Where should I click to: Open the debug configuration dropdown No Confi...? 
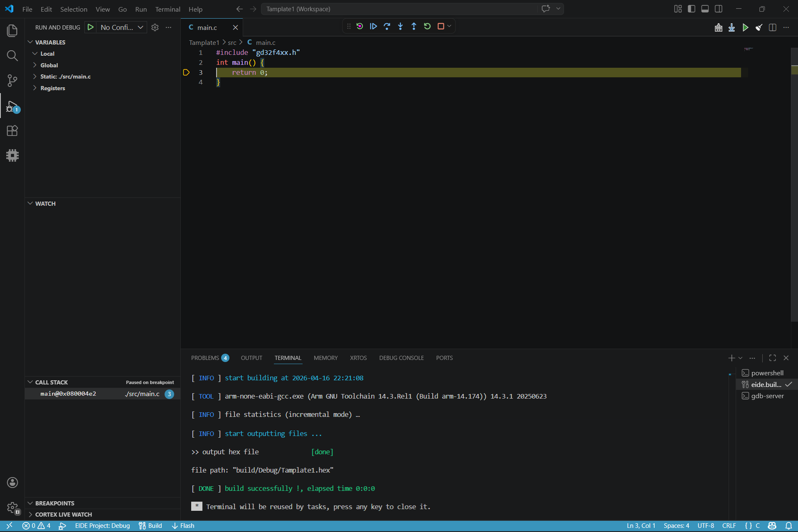click(122, 27)
